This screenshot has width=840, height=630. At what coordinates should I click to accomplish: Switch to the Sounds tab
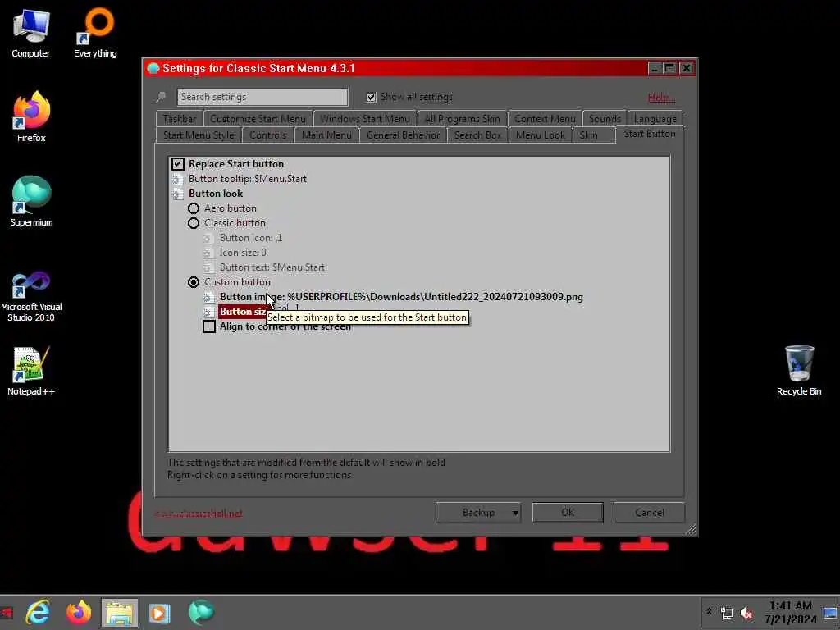tap(605, 118)
